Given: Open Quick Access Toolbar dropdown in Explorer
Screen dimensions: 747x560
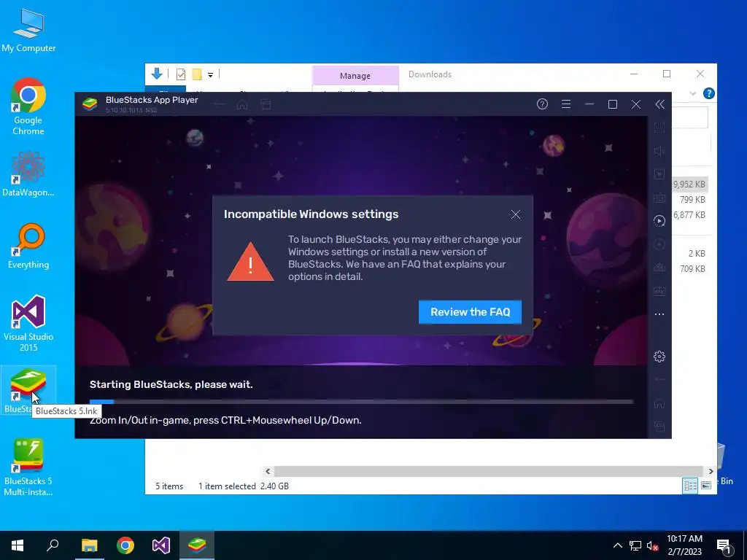Looking at the screenshot, I should pos(210,75).
